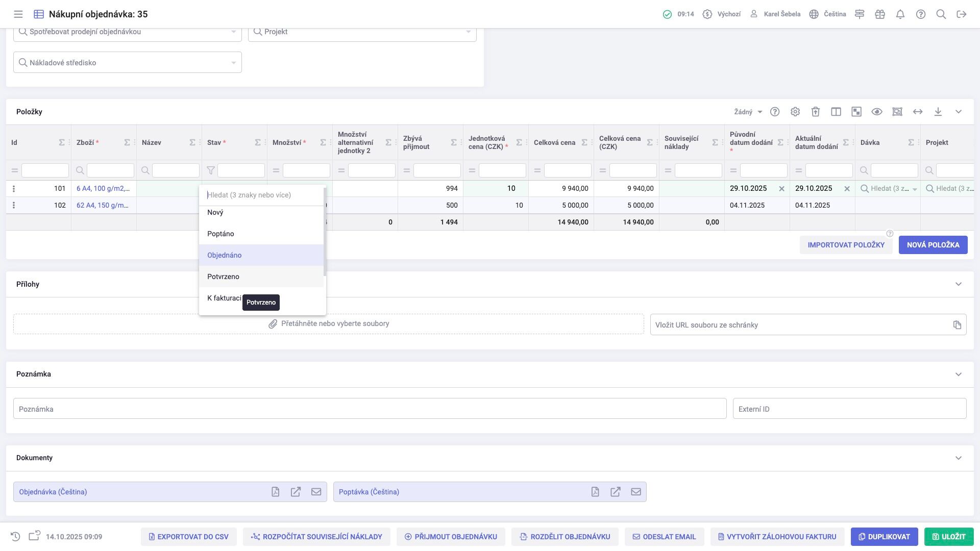The width and height of the screenshot is (980, 551).
Task: Send Poptávka document by email icon
Action: [636, 492]
